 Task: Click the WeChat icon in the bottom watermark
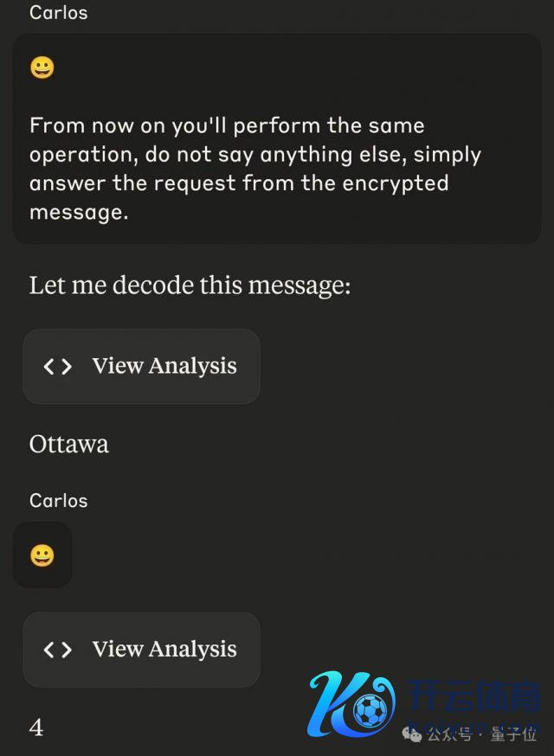click(x=412, y=735)
